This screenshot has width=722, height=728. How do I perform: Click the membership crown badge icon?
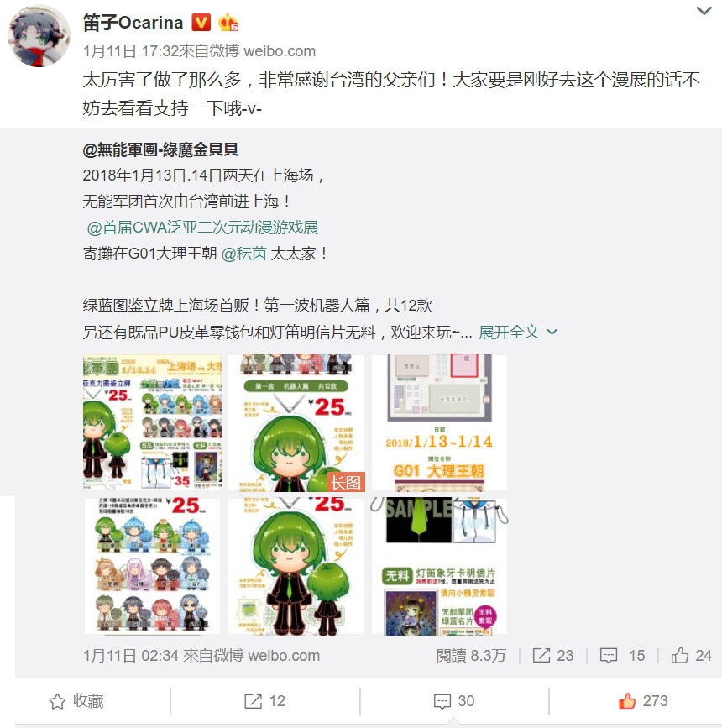[228, 23]
